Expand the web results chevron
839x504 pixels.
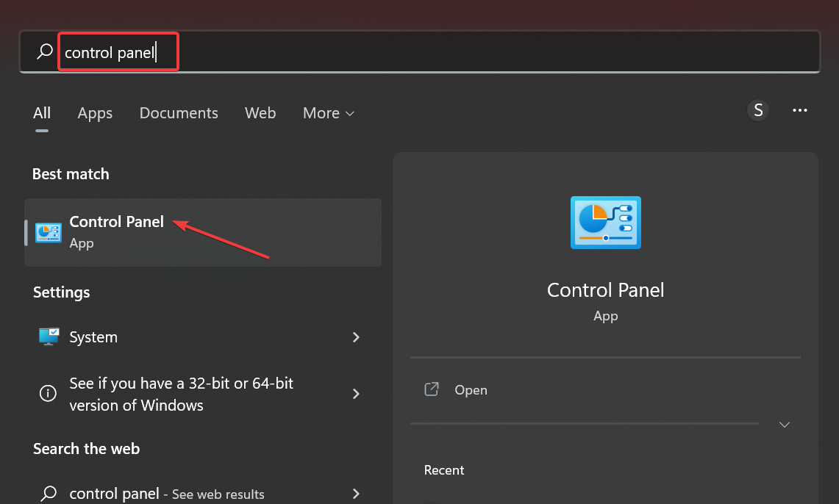[356, 493]
